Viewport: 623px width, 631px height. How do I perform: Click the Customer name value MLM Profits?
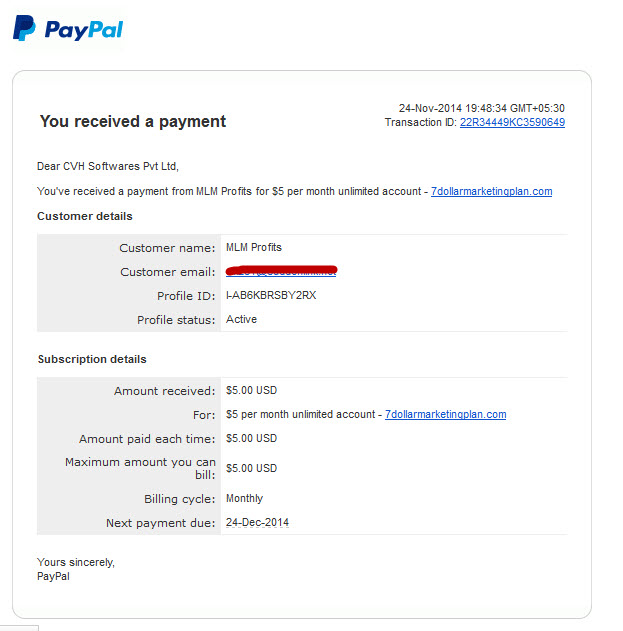click(254, 247)
